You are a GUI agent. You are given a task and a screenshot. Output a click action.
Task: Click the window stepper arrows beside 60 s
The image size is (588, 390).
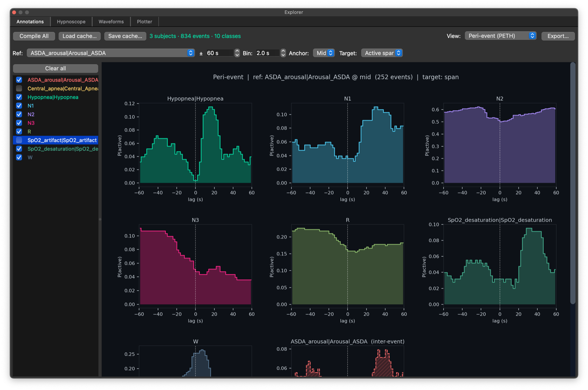pos(237,53)
